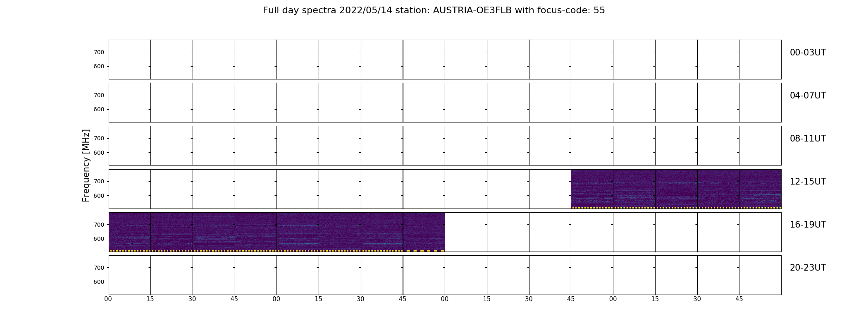Click the 600 tick label of the 12-15UT row
Image resolution: width=868 pixels, height=331 pixels.
point(99,196)
